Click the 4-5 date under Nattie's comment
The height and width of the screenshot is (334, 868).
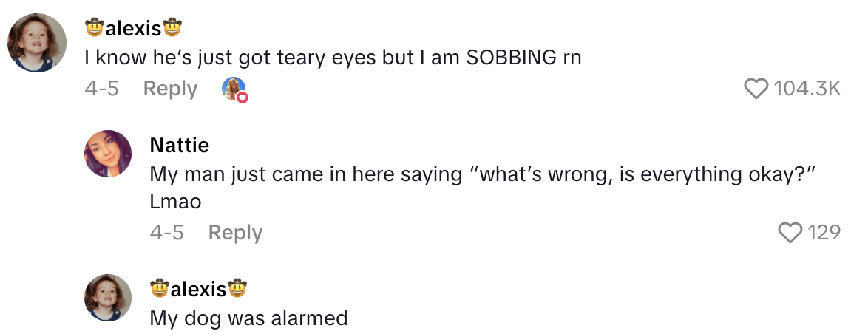coord(166,233)
